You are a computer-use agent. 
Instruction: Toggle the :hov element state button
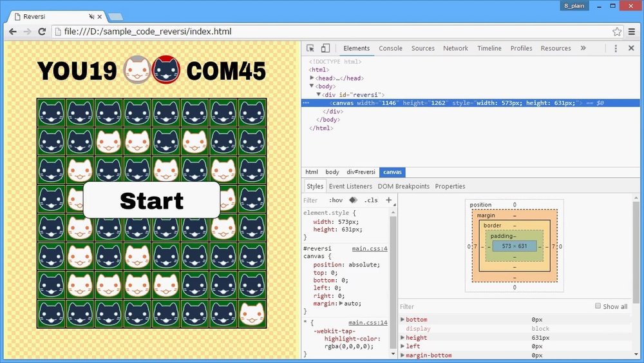[336, 201]
